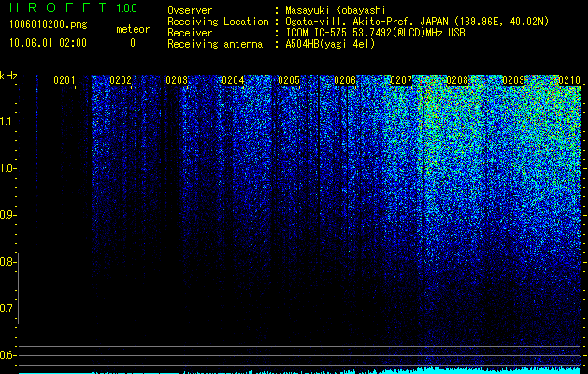Click the meteor count value 0
The height and width of the screenshot is (374, 588).
pos(133,43)
